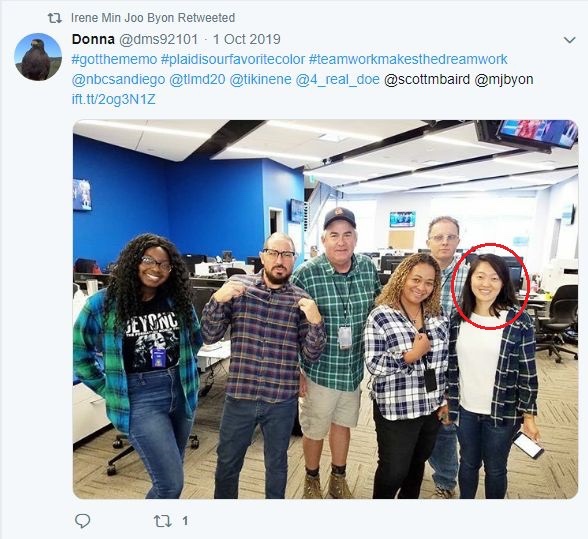The image size is (588, 539).
Task: Click the retweeted icon beside Irene's name
Action: coord(55,18)
